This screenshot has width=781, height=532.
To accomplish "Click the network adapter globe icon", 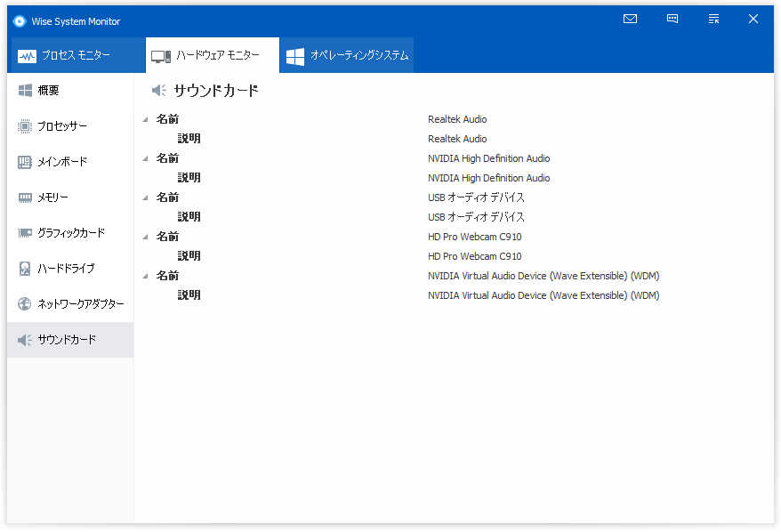I will tap(24, 304).
